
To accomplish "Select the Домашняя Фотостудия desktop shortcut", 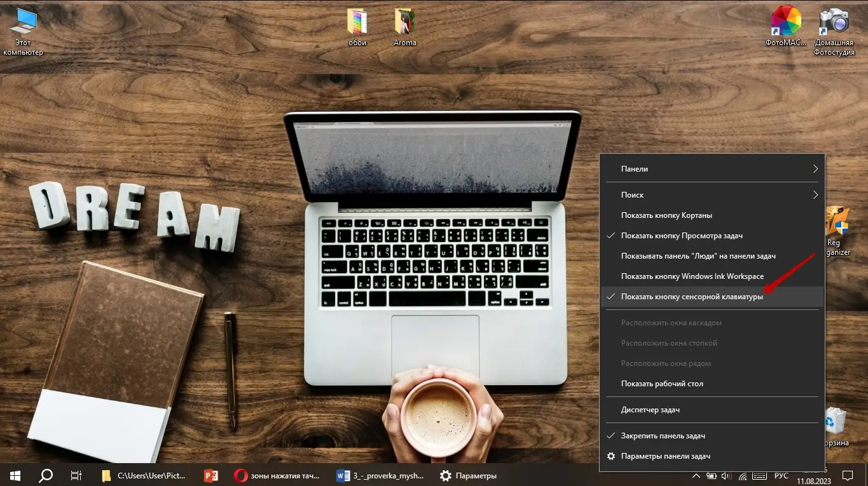I will 834,32.
